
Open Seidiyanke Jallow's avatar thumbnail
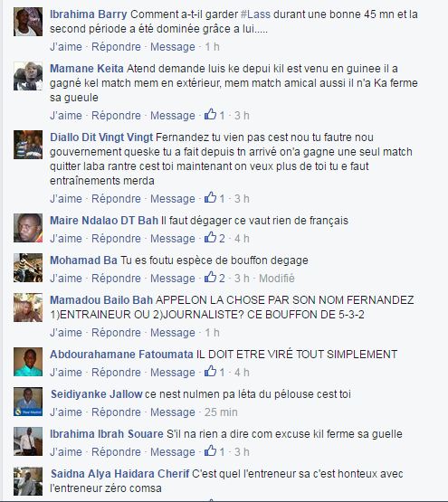(x=28, y=402)
